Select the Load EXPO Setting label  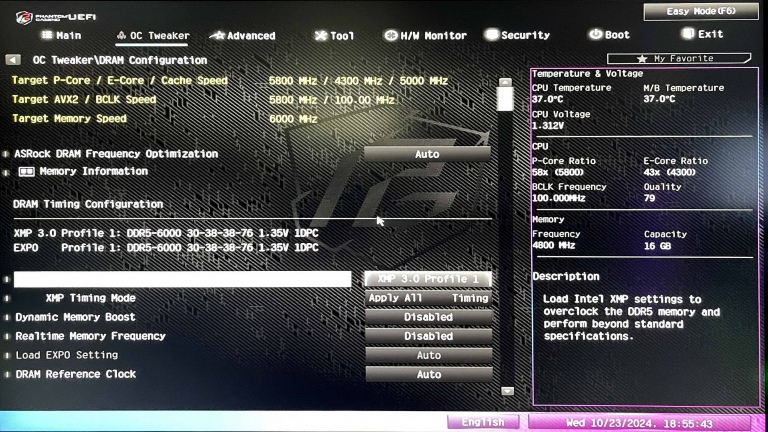[x=67, y=355]
